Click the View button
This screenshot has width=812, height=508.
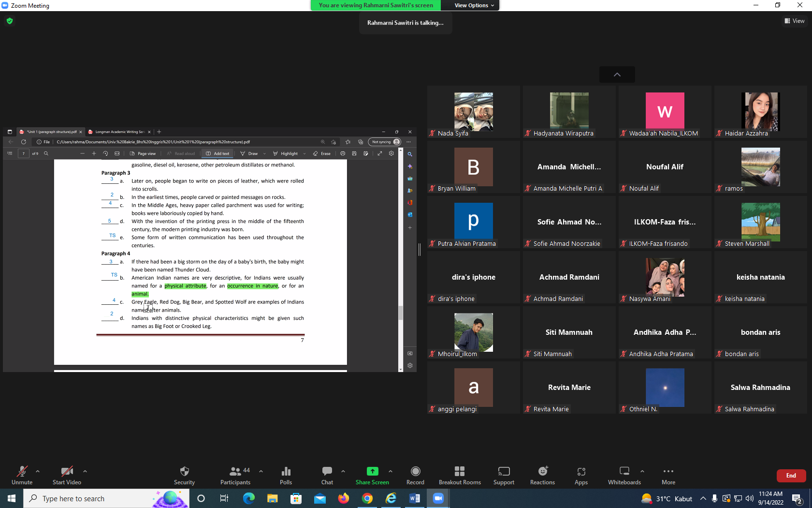795,21
